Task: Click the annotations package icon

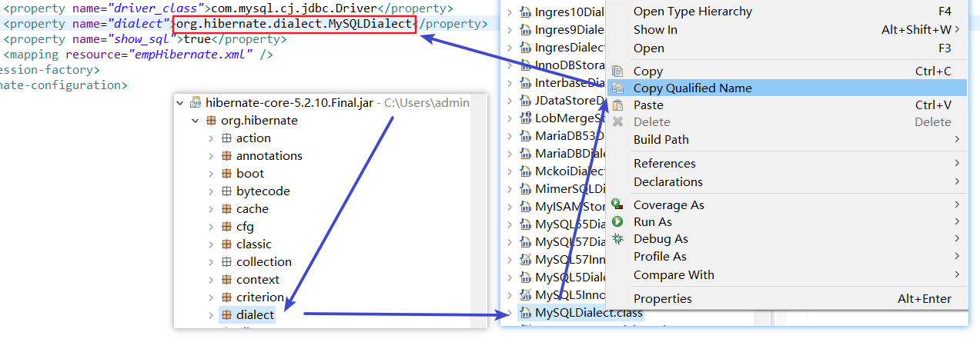Action: coord(227,156)
